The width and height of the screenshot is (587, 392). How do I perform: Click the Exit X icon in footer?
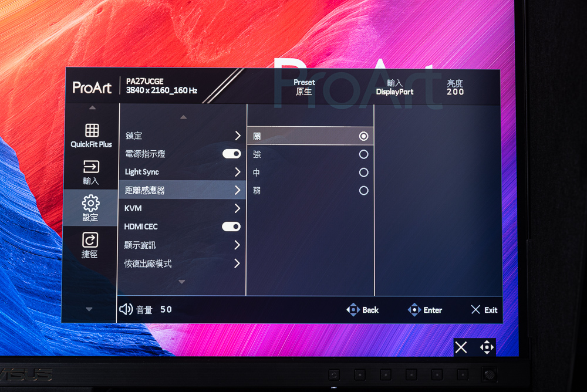pos(475,309)
